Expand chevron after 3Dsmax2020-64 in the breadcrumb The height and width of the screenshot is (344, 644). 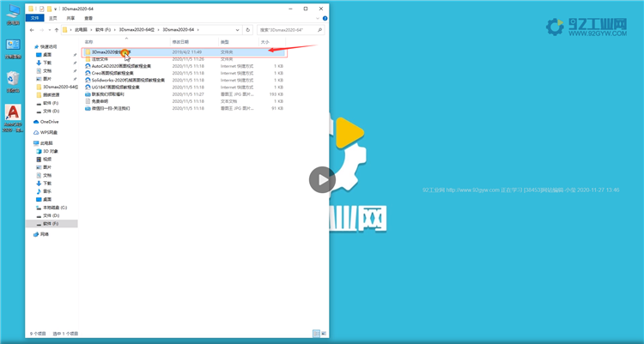pyautogui.click(x=198, y=30)
